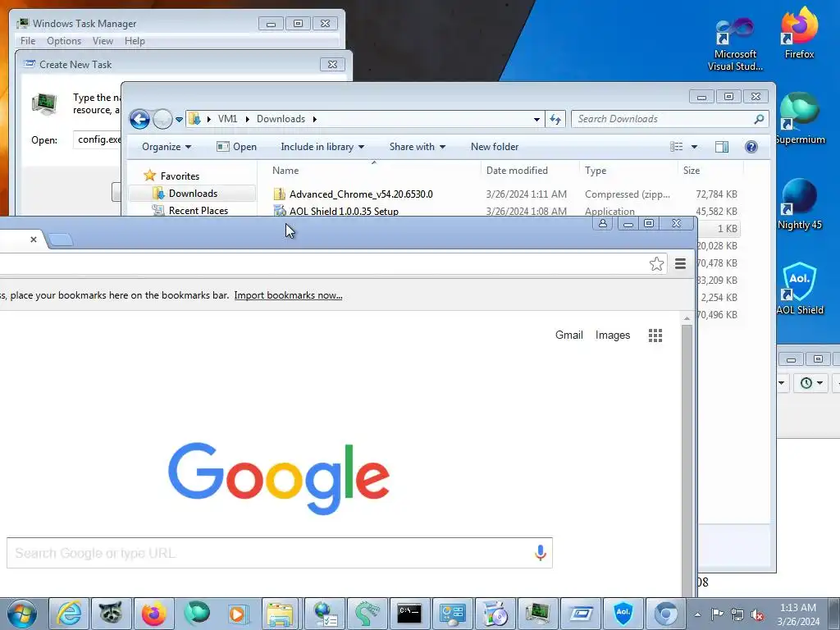The width and height of the screenshot is (840, 630).
Task: Open AOL Shield taskbar icon
Action: (x=623, y=614)
